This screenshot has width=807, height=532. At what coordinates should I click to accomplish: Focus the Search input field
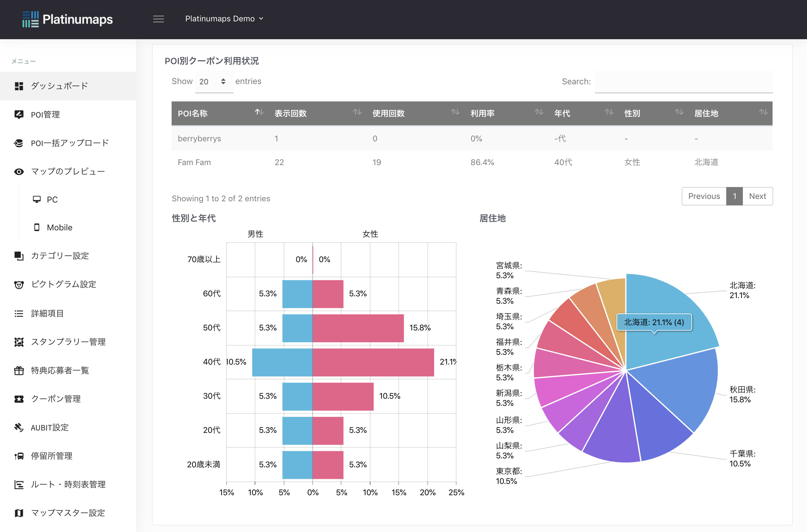[683, 82]
